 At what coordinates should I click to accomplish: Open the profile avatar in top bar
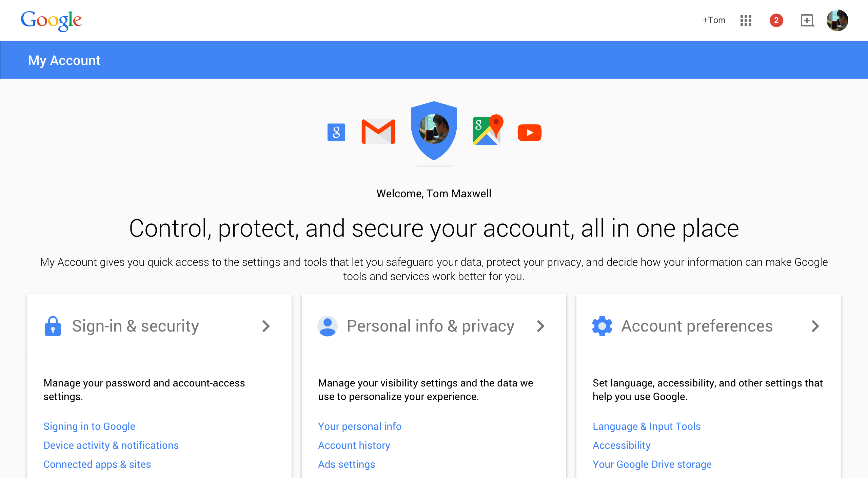pos(837,20)
